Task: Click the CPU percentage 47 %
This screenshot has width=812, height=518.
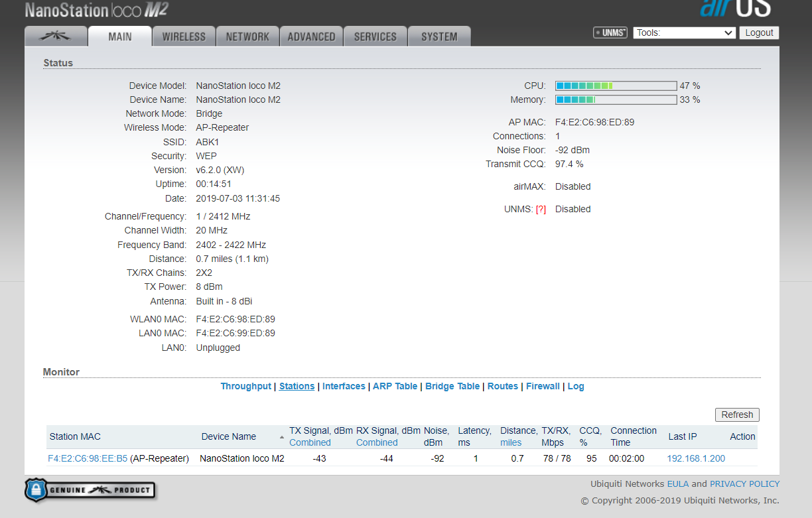Action: pos(690,86)
